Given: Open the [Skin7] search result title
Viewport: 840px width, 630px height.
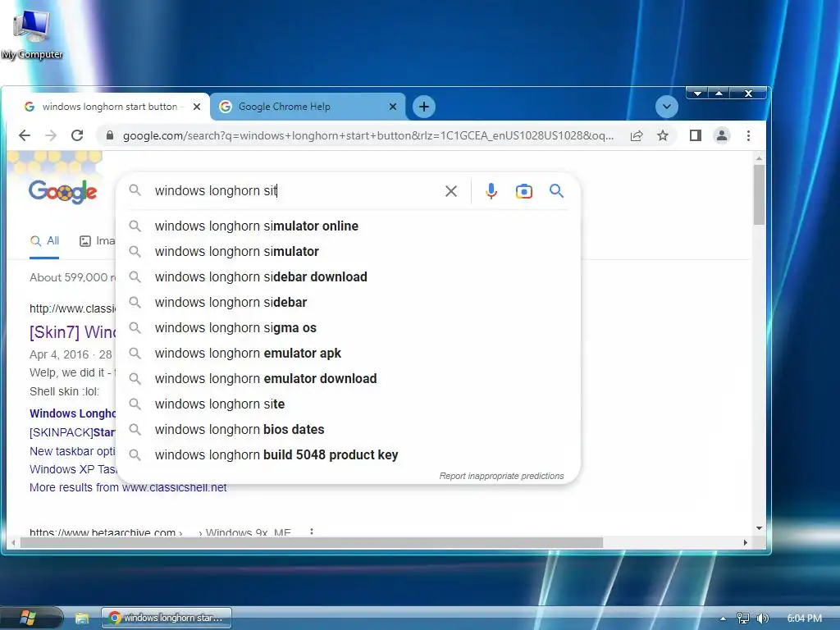Looking at the screenshot, I should [72, 332].
